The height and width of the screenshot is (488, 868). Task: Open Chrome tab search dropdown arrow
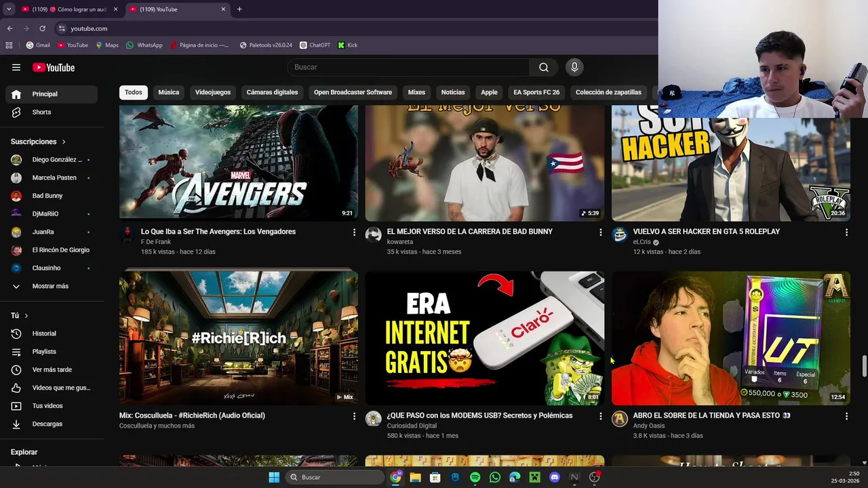[x=9, y=9]
